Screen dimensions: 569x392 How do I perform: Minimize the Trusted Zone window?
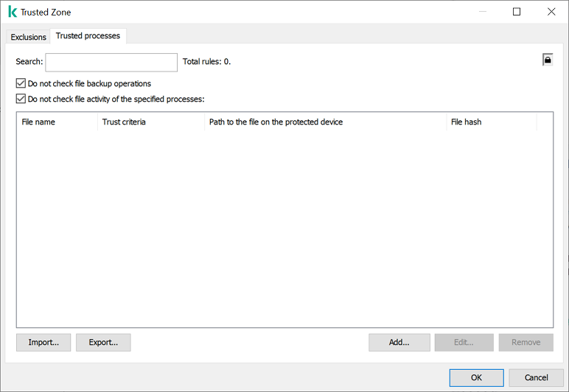(482, 12)
